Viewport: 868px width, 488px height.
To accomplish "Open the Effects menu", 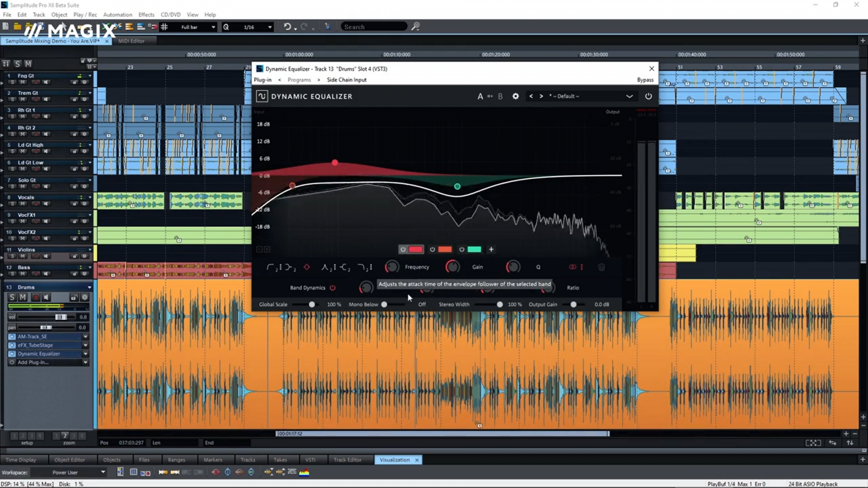I will click(146, 15).
